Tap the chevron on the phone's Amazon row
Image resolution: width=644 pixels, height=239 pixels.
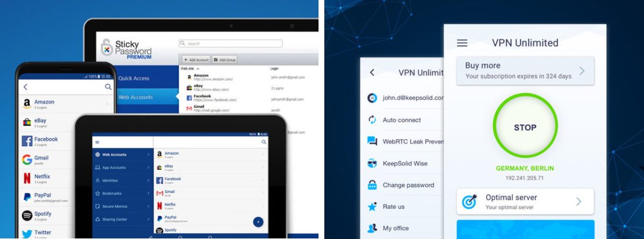tap(108, 104)
